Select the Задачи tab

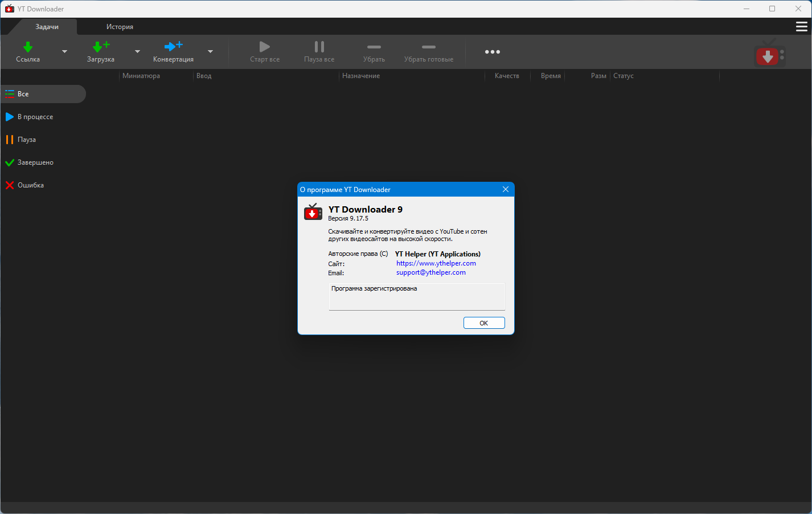click(x=47, y=27)
